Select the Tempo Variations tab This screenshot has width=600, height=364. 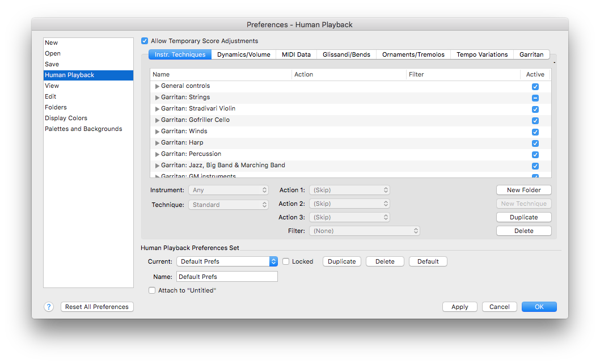click(481, 54)
